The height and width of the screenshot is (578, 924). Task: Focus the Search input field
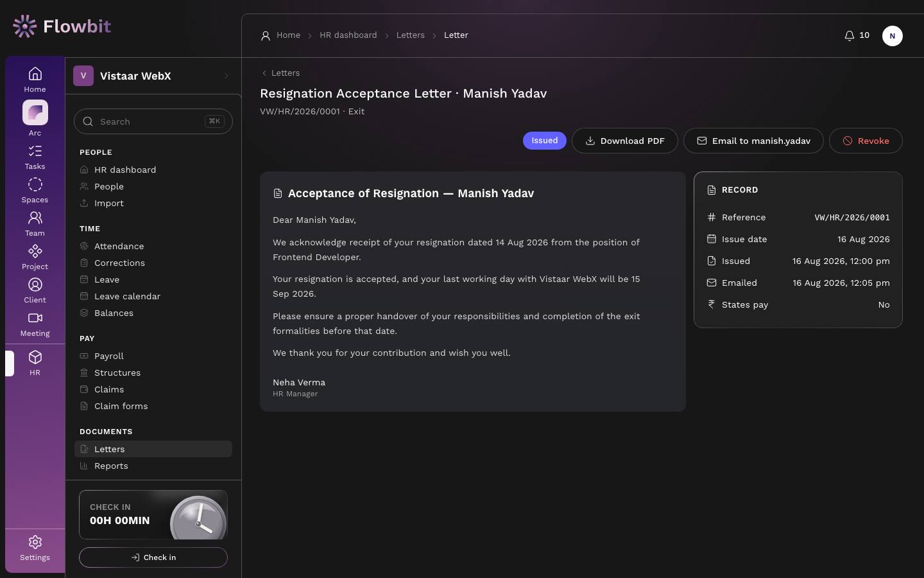pyautogui.click(x=153, y=121)
